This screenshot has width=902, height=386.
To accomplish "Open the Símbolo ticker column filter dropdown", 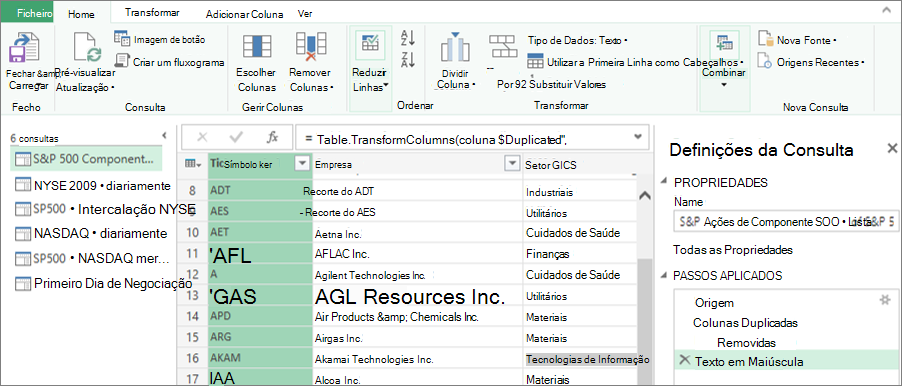I will (x=303, y=164).
